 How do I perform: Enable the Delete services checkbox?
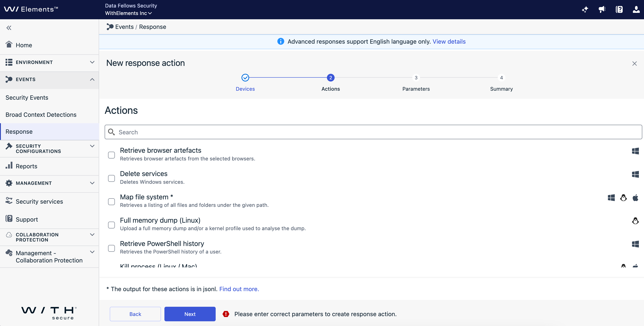pos(111,178)
